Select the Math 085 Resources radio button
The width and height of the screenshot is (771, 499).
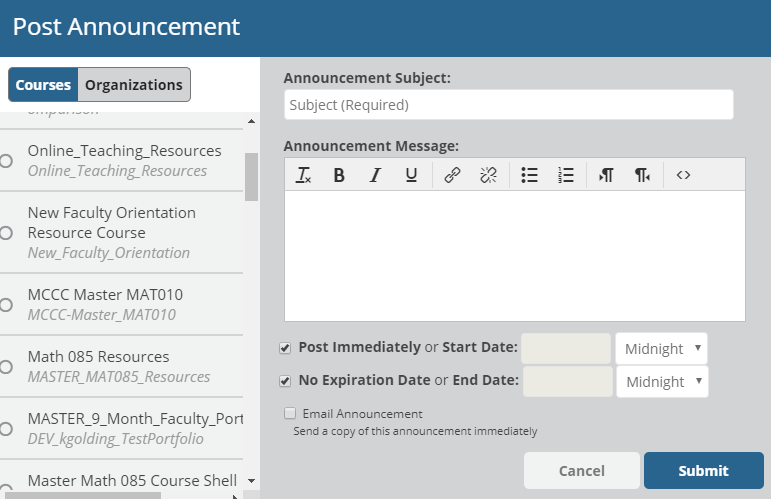[6, 367]
